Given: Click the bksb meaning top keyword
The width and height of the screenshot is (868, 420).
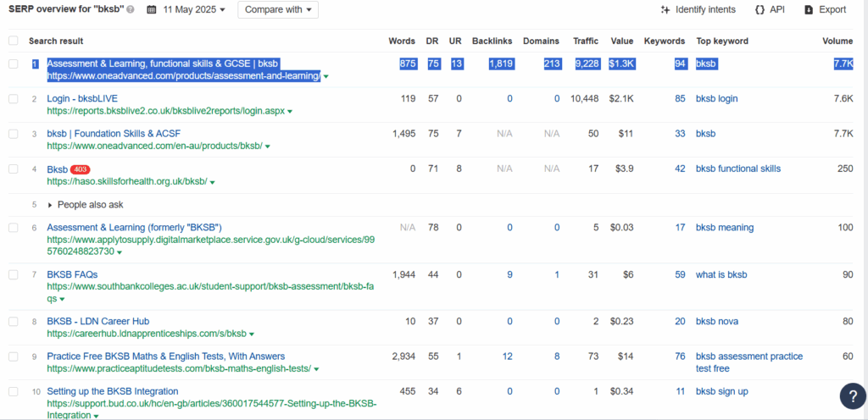Looking at the screenshot, I should 725,228.
